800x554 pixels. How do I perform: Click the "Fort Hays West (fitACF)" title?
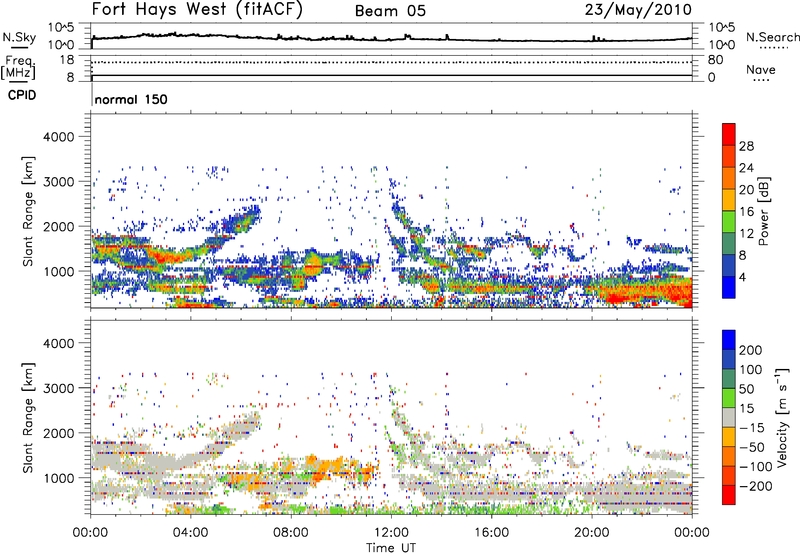click(197, 10)
